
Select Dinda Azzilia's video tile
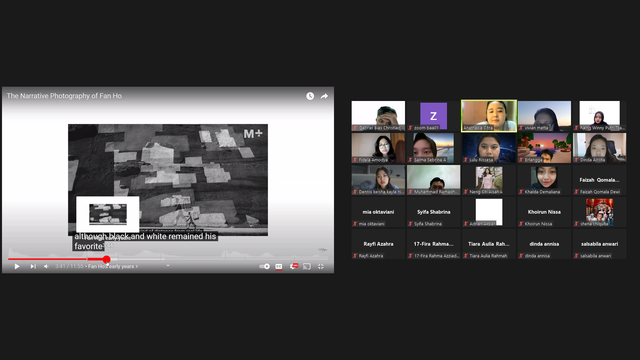599,148
